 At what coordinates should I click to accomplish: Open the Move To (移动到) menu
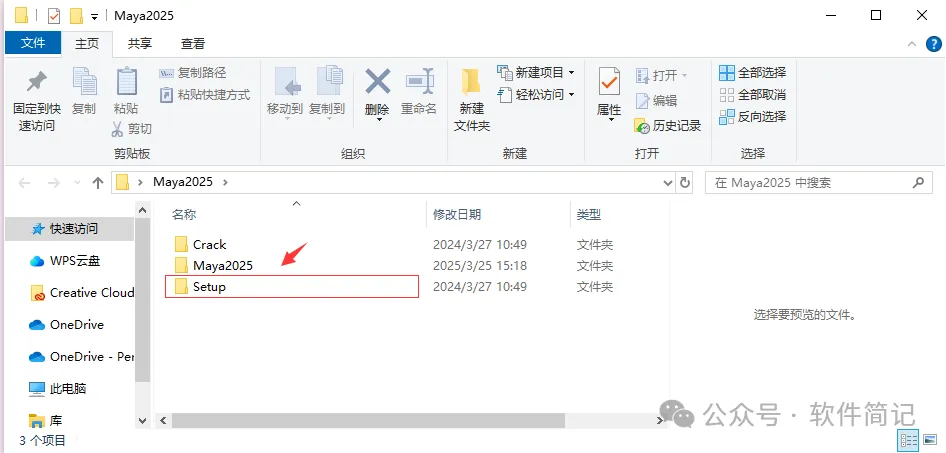click(x=285, y=93)
